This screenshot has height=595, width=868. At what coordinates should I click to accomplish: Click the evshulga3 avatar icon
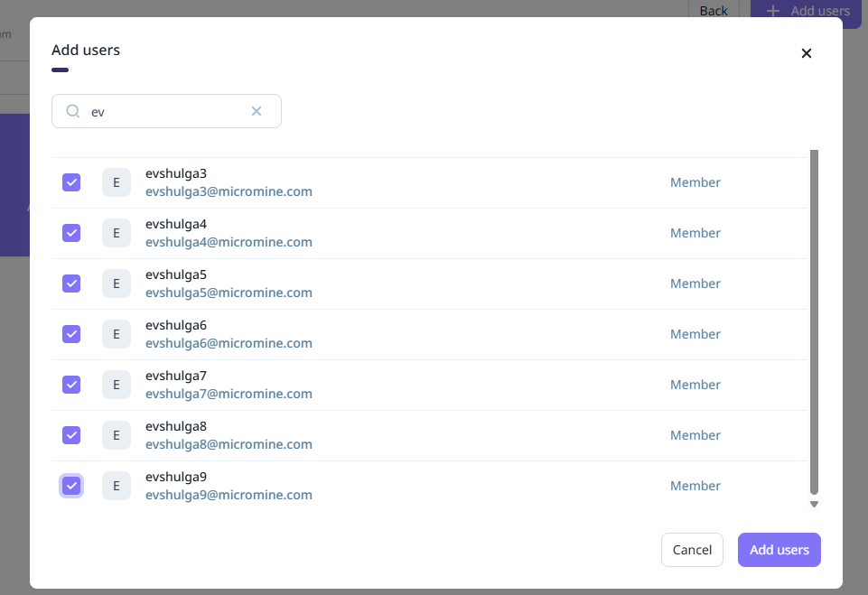[x=116, y=182]
